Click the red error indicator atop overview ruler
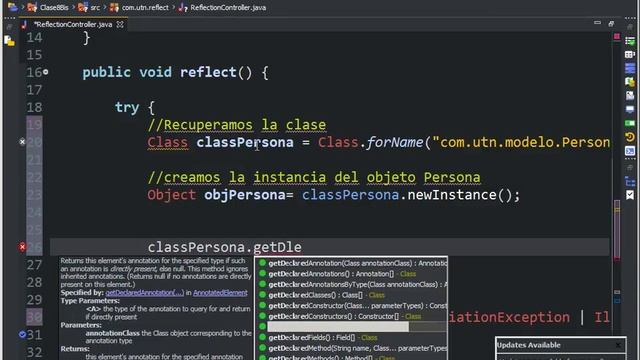 (617, 37)
